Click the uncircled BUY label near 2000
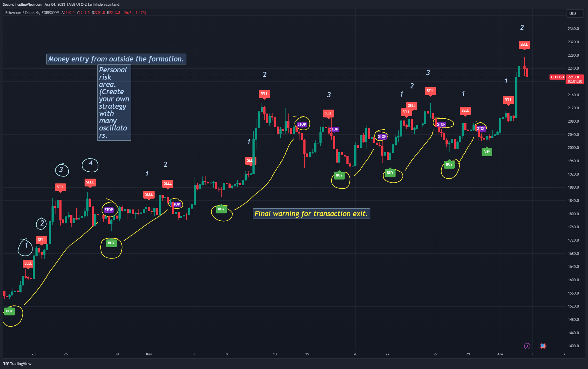This screenshot has width=588, height=369. point(487,152)
